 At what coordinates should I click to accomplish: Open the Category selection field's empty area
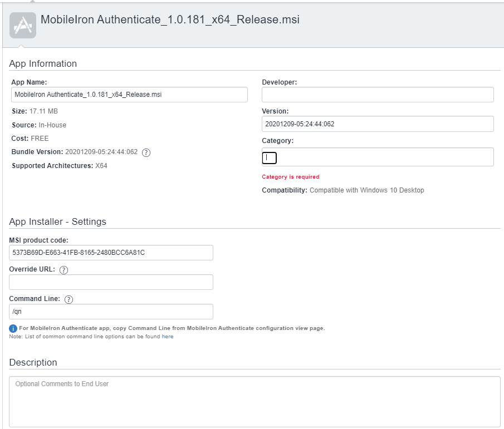pyautogui.click(x=384, y=157)
